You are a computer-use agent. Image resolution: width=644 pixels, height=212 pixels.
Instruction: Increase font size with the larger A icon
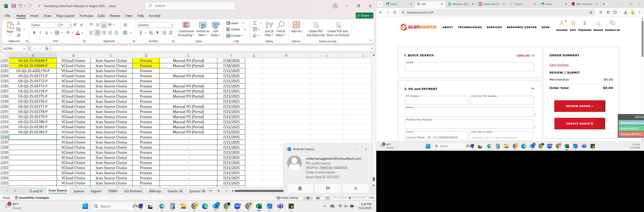(x=75, y=25)
